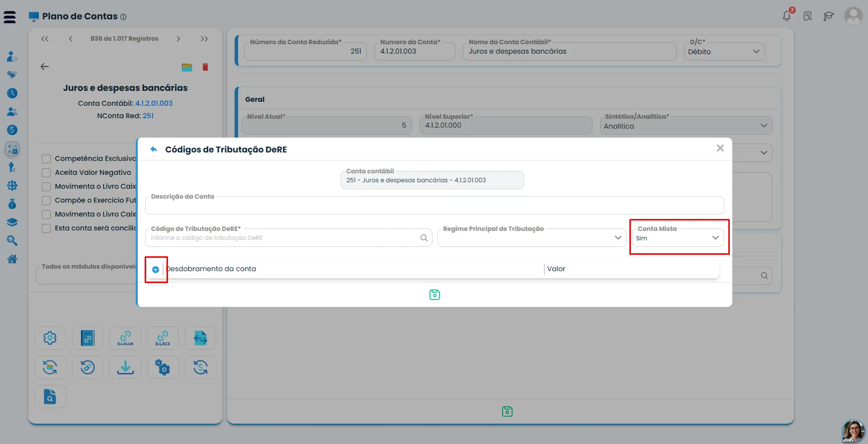
Task: Open the E-LACS link button
Action: point(163,338)
